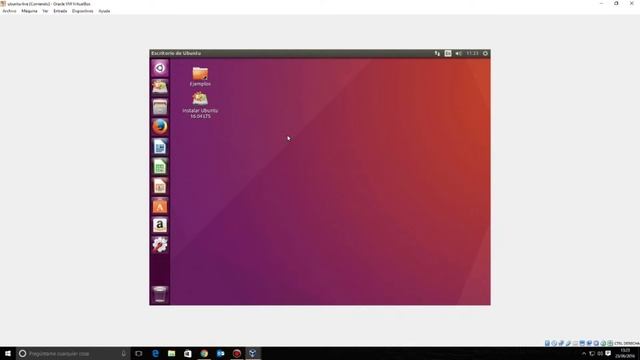Open Google Chrome from the taskbar

point(204,353)
